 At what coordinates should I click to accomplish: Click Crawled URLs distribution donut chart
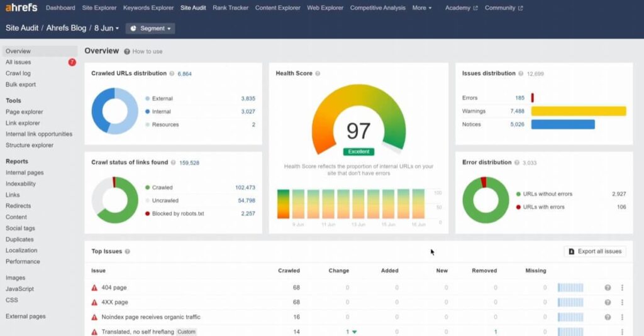[114, 111]
